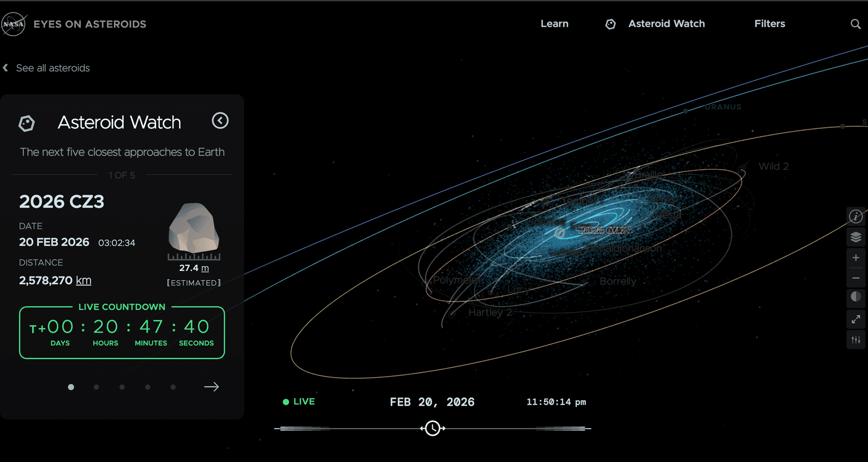Open the info panel icon

tap(856, 216)
